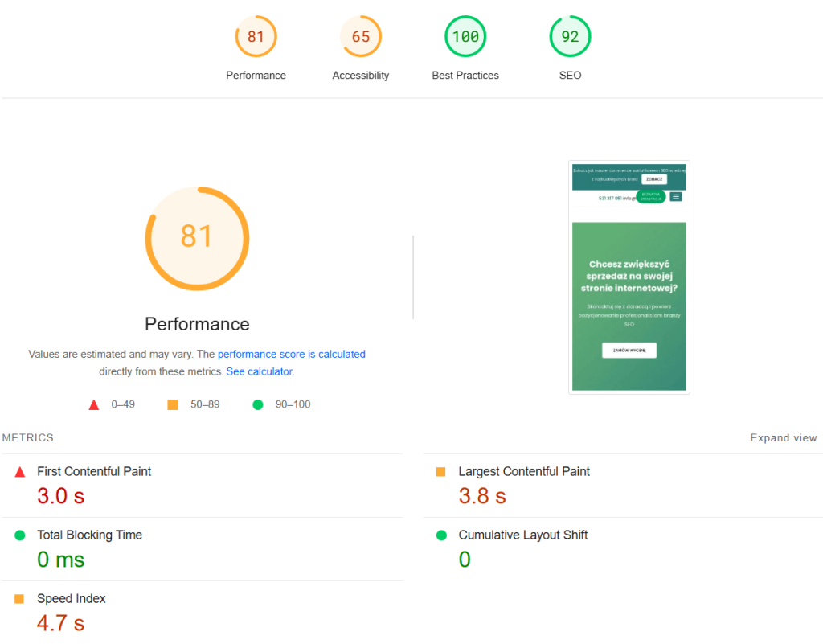The height and width of the screenshot is (644, 823).
Task: Click the Best Practices gauge showing 100
Action: click(x=465, y=37)
